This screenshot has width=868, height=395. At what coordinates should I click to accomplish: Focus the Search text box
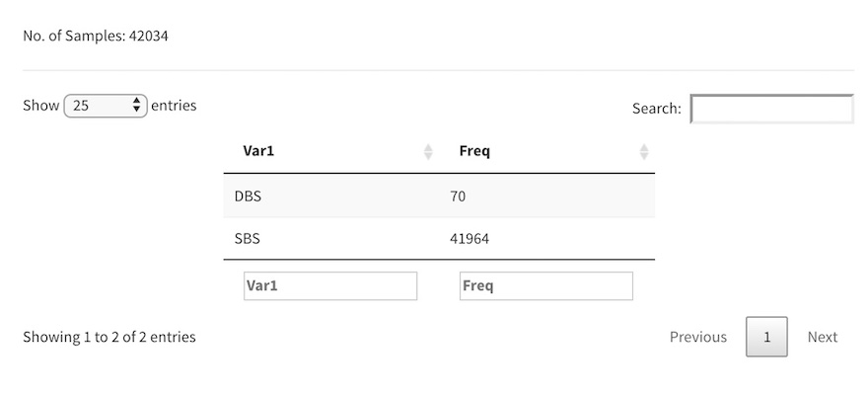pos(771,109)
